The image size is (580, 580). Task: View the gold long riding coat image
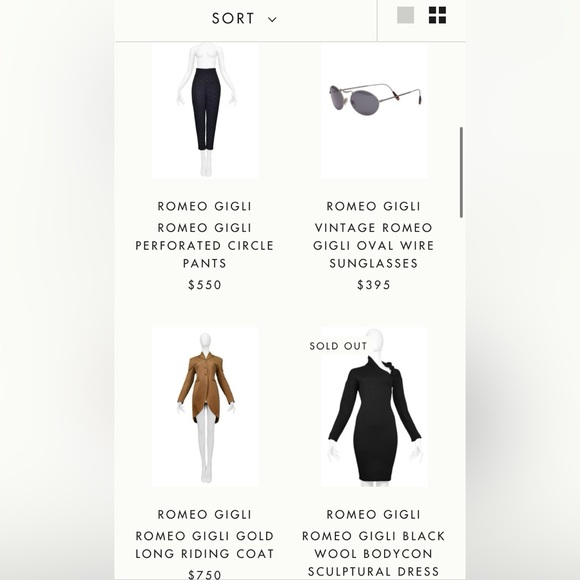[205, 407]
